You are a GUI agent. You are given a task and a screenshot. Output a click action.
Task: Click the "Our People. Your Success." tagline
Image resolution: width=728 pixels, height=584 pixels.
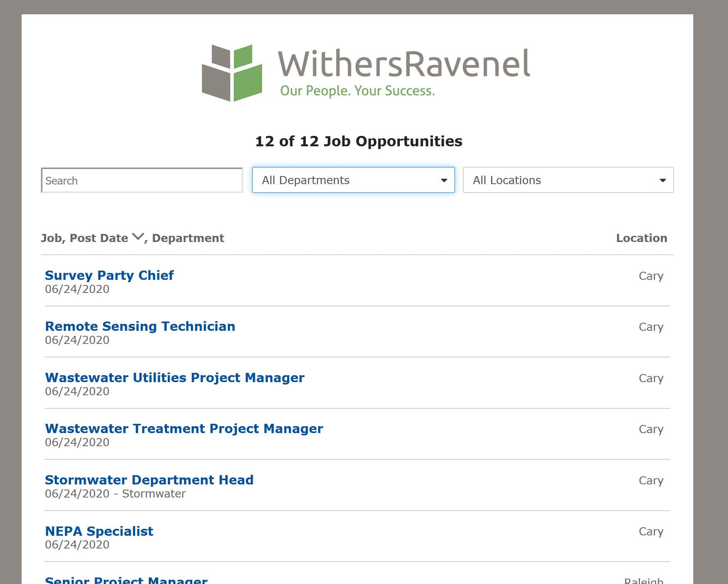pos(357,91)
